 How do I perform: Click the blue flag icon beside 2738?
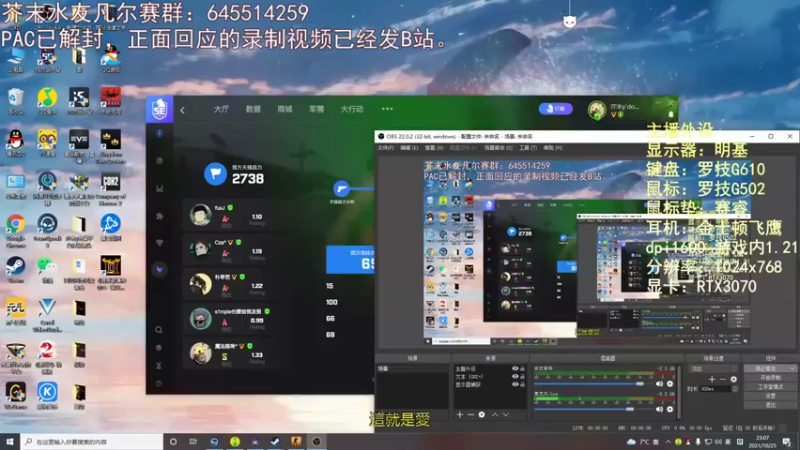point(215,174)
